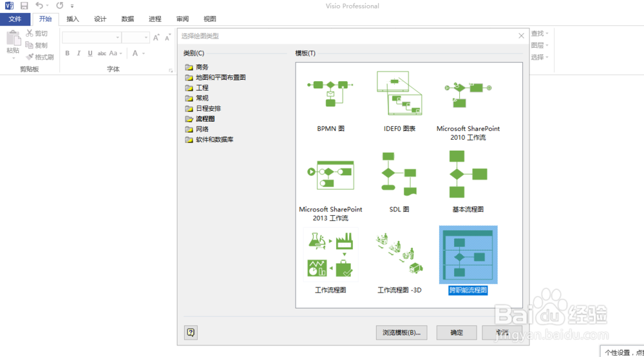Click the Visio app icon in title bar

click(9, 6)
